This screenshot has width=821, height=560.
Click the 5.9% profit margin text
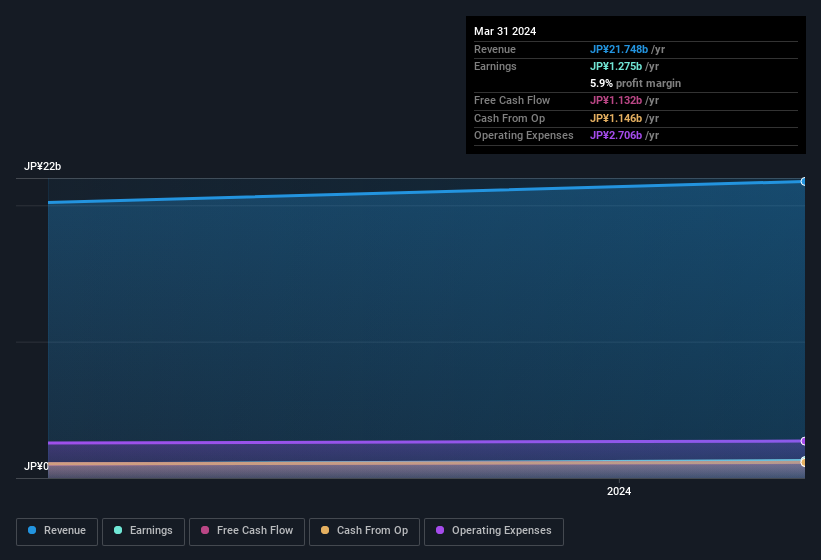click(x=635, y=83)
